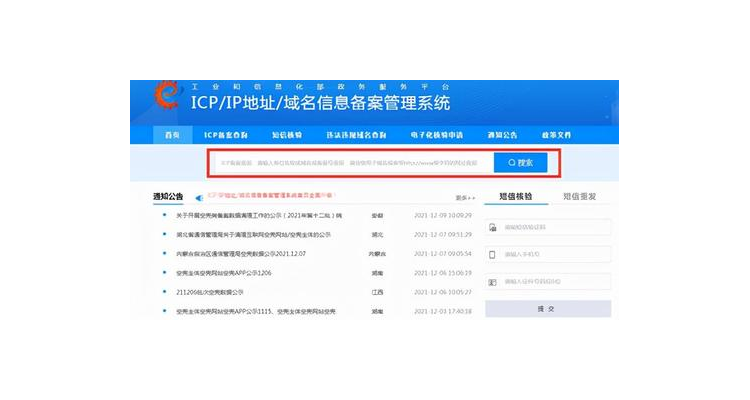Click the ICP/IP地址/域名信息备案管理系统 title
This screenshot has width=750, height=400.
[x=320, y=103]
